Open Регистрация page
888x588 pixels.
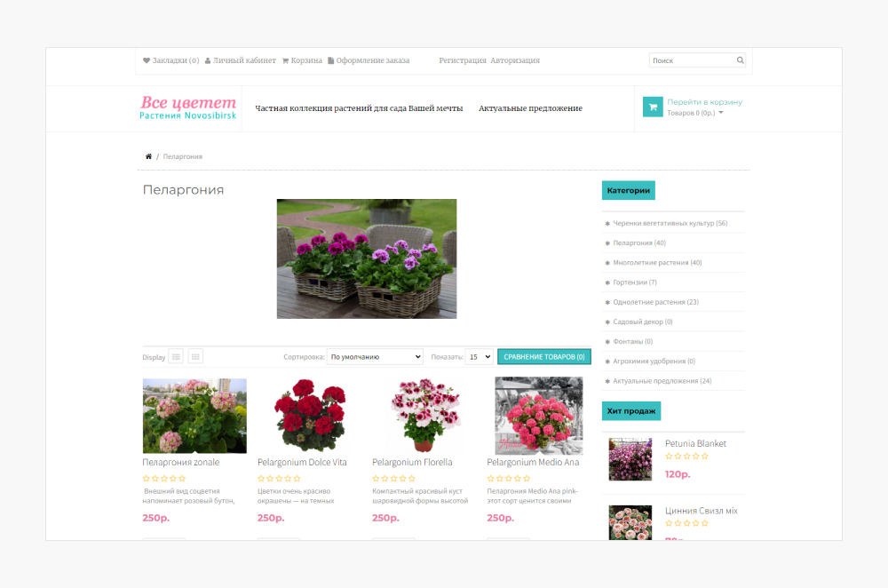[x=463, y=60]
